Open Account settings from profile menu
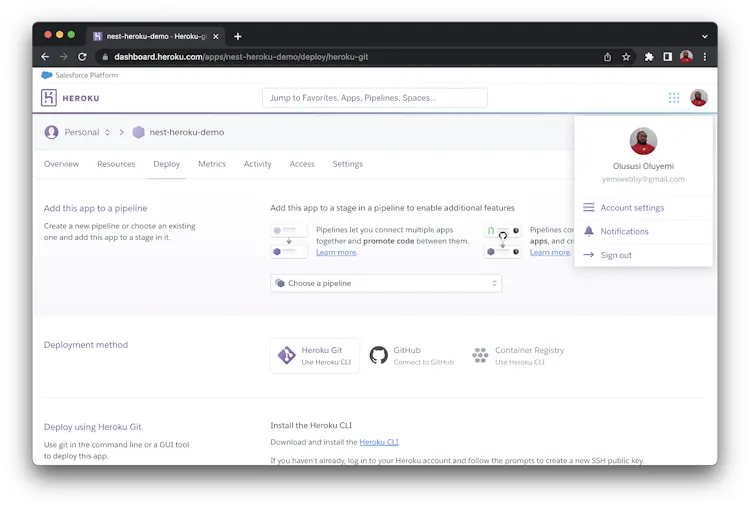Viewport: 750px width, 508px height. (x=643, y=208)
